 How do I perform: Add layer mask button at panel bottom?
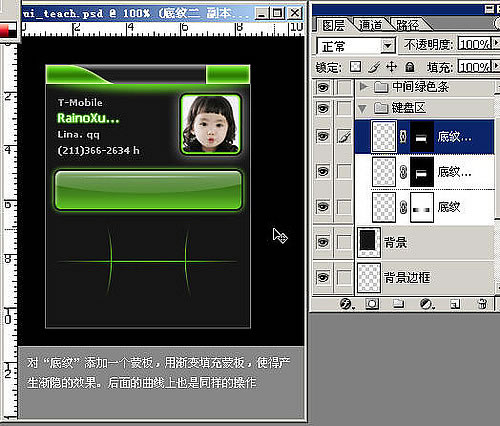(372, 304)
